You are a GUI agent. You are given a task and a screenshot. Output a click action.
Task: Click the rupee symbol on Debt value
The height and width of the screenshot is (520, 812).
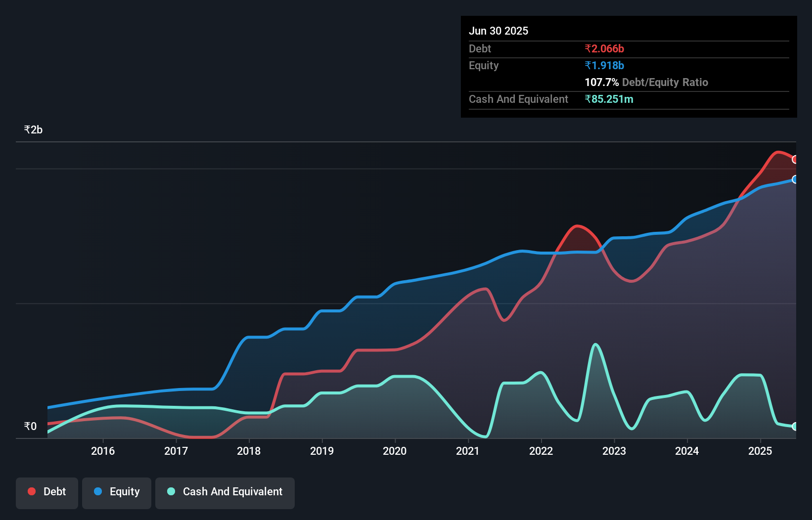click(588, 49)
